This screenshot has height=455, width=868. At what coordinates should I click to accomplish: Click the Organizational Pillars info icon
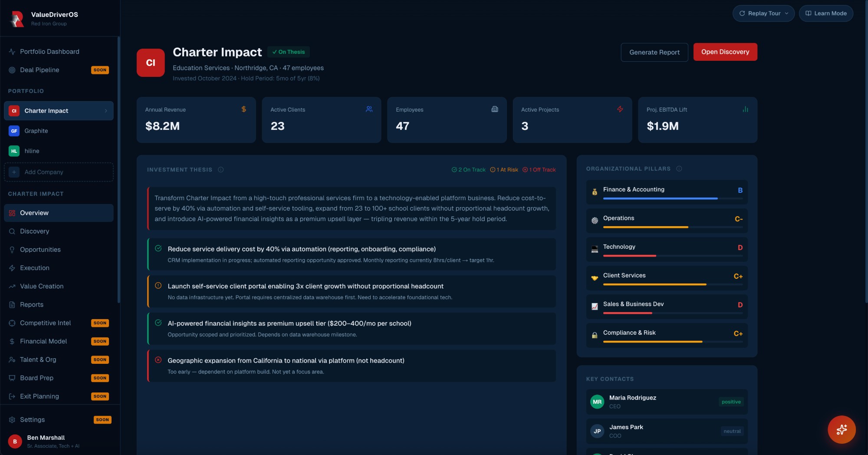[679, 169]
